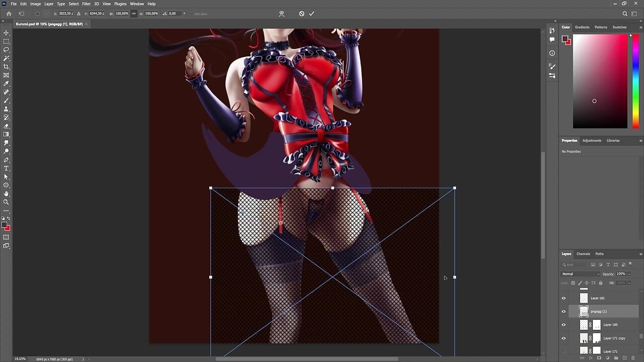Select the Lasso tool
Viewport: 644px width, 362px height.
[x=6, y=50]
